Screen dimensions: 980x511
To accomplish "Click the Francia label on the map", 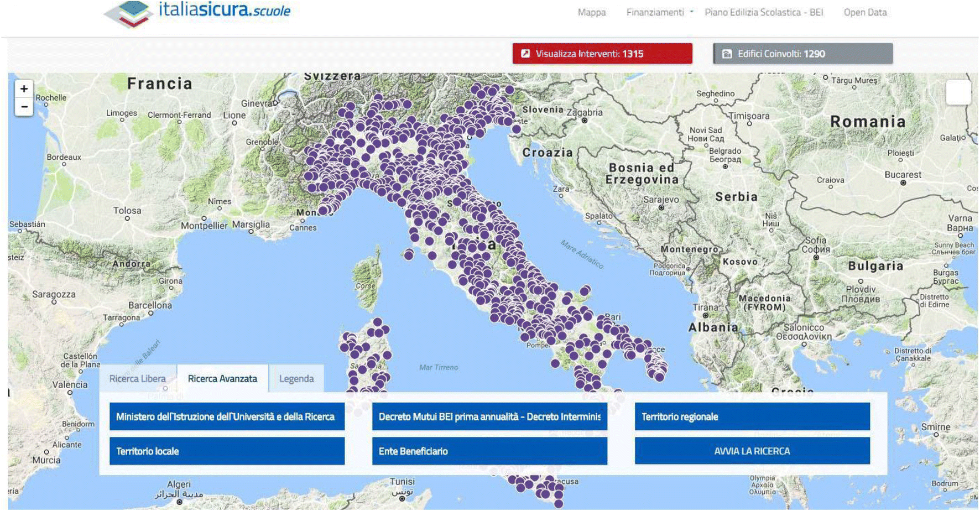I will click(x=160, y=84).
